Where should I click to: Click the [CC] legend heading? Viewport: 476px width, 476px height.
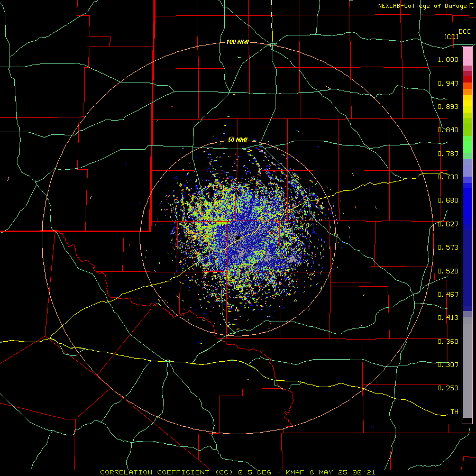[x=452, y=36]
